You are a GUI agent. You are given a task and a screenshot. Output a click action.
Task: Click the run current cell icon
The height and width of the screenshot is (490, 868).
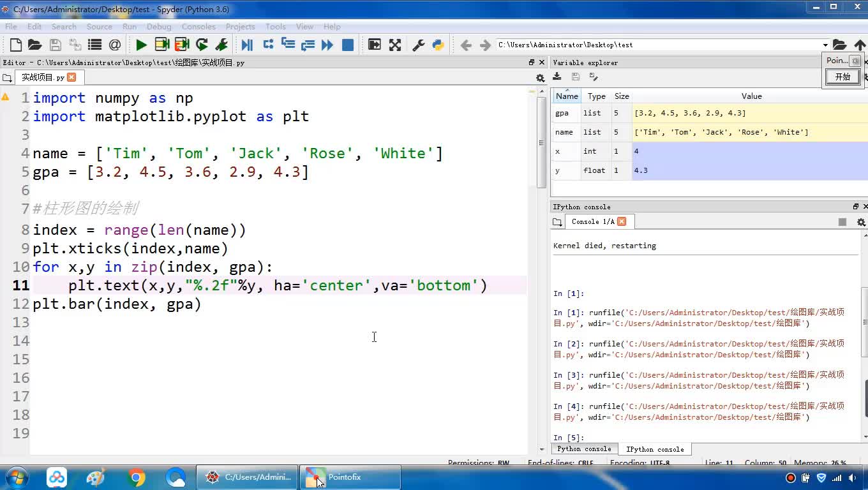tap(161, 45)
